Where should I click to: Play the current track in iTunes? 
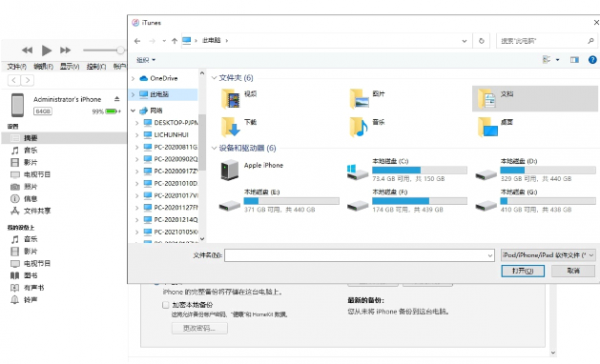coord(46,50)
